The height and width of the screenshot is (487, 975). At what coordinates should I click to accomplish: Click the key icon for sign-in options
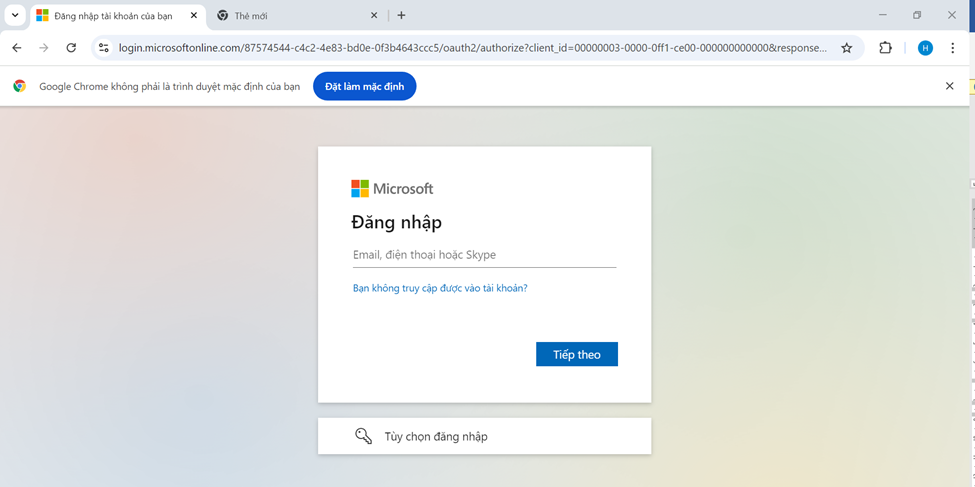click(363, 436)
